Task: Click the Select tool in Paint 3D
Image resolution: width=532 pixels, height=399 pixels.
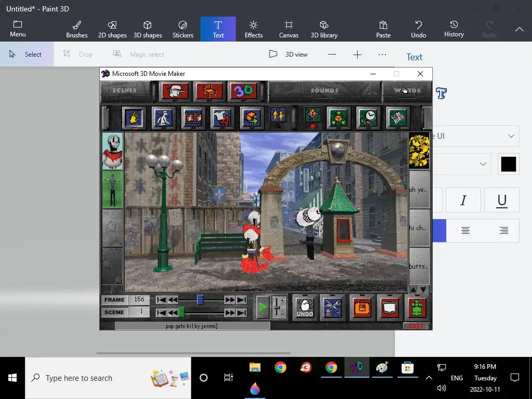Action: [x=27, y=54]
